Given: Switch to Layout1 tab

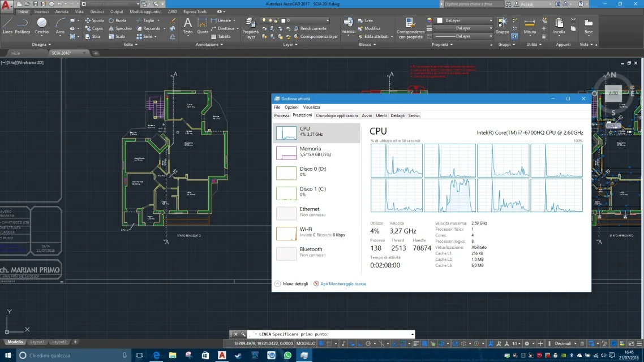Looking at the screenshot, I should pos(37,342).
